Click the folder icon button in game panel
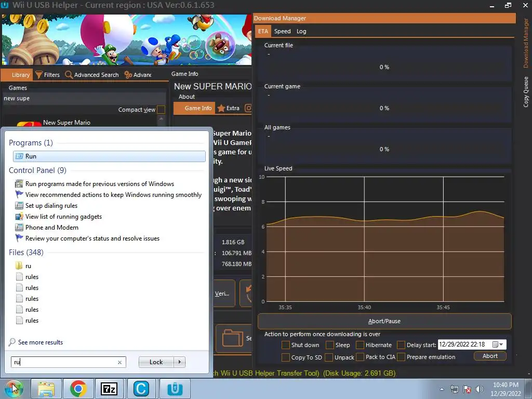Image resolution: width=532 pixels, height=399 pixels. 233,338
